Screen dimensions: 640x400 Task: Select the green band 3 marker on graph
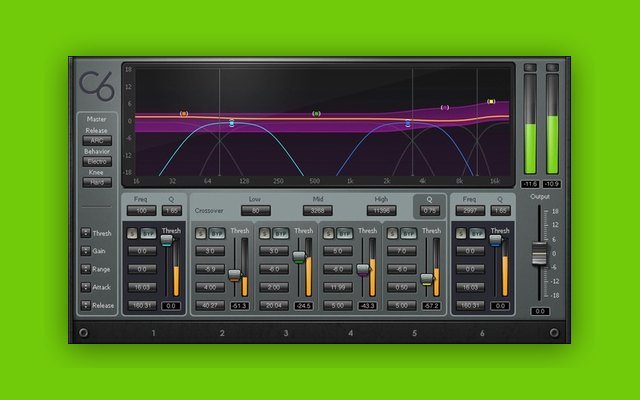click(x=316, y=113)
